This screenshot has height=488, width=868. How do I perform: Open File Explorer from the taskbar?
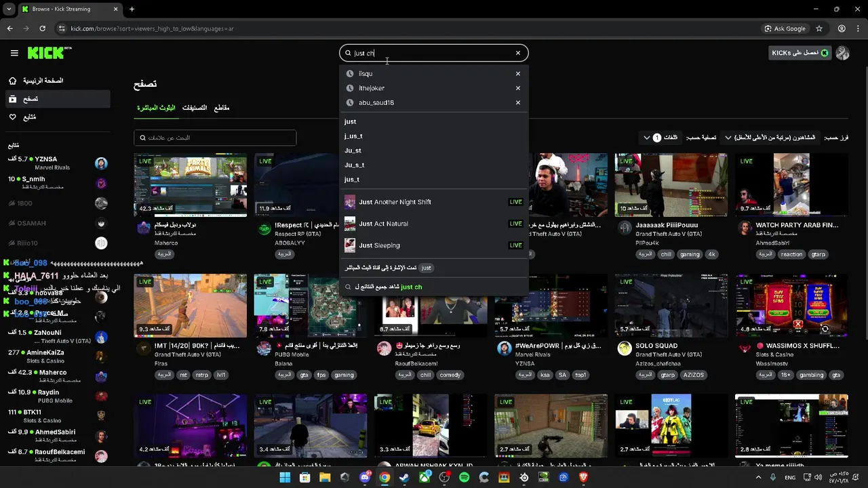pos(325,478)
